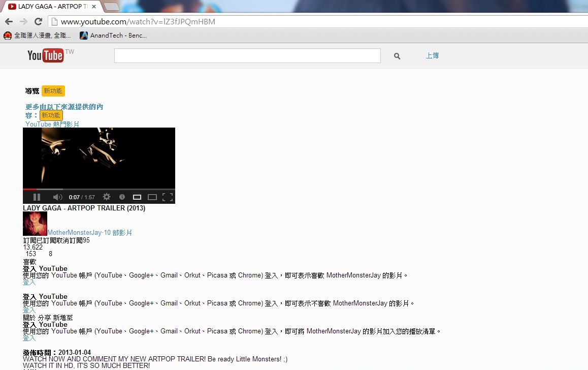Enter fullscreen mode in the player
This screenshot has height=370, width=588.
point(168,197)
